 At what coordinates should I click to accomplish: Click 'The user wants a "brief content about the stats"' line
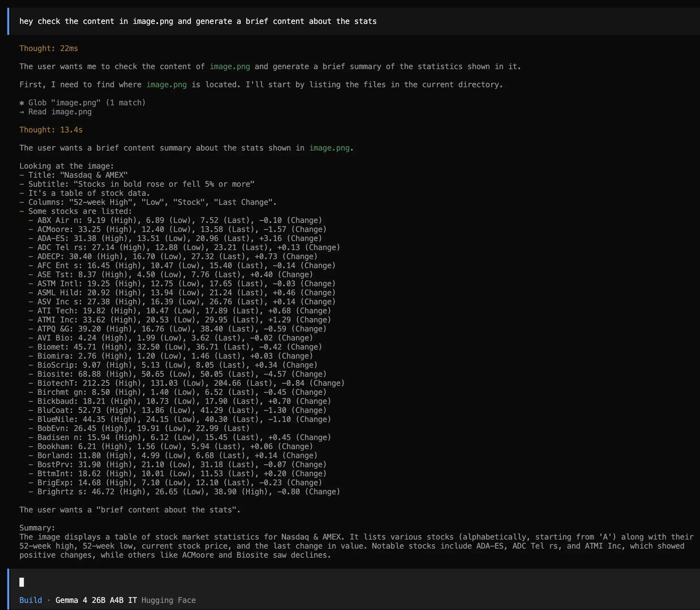coord(130,510)
